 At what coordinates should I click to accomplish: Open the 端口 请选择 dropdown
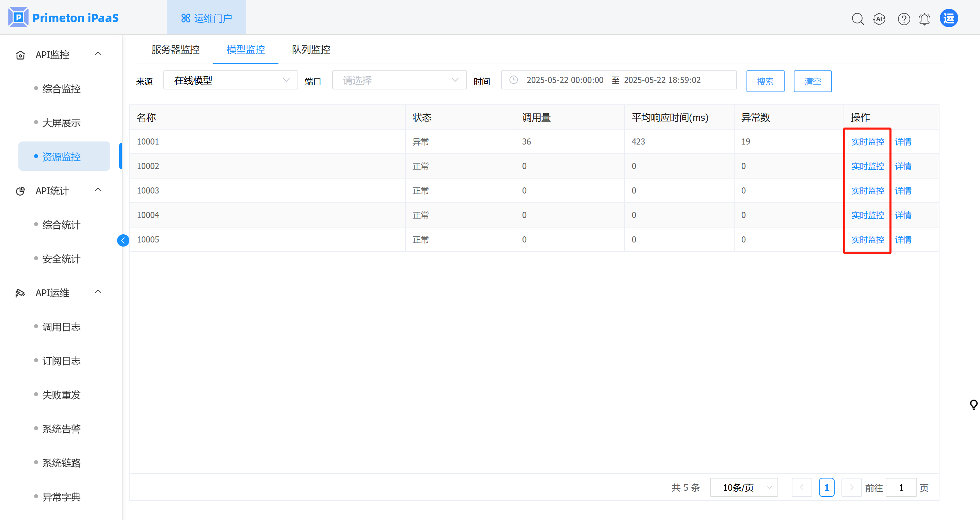(399, 80)
